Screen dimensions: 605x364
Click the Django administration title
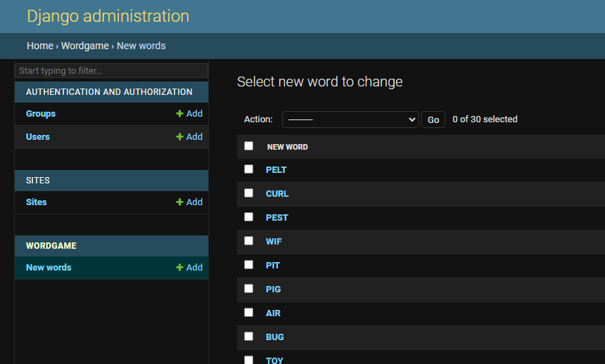(108, 16)
